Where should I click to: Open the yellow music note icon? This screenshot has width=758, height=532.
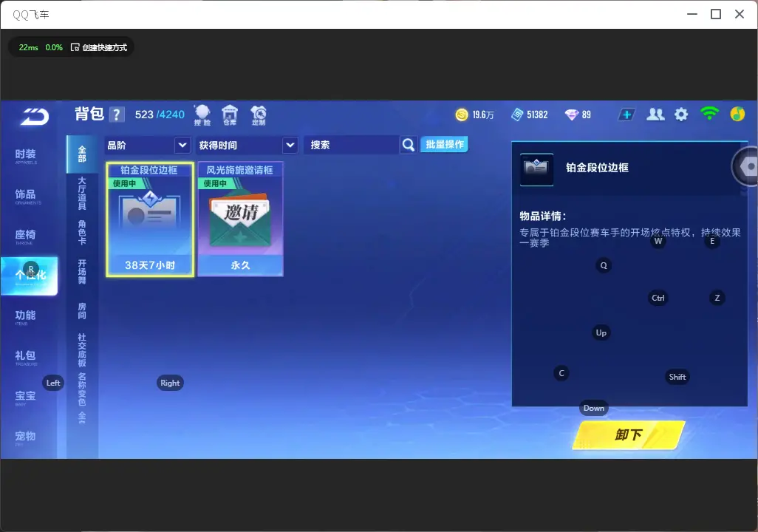737,114
